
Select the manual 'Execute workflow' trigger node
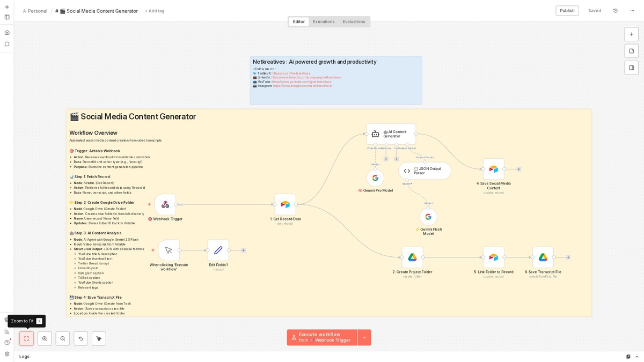tap(169, 250)
